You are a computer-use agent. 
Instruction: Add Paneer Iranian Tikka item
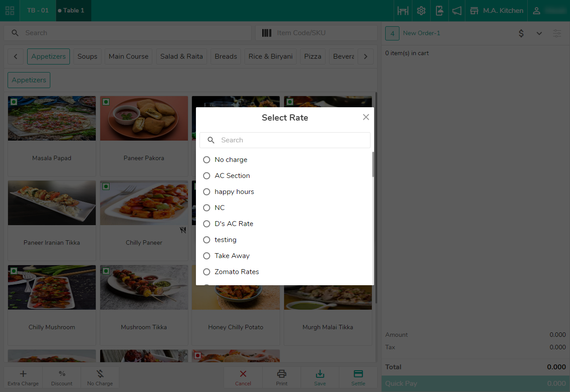point(52,221)
